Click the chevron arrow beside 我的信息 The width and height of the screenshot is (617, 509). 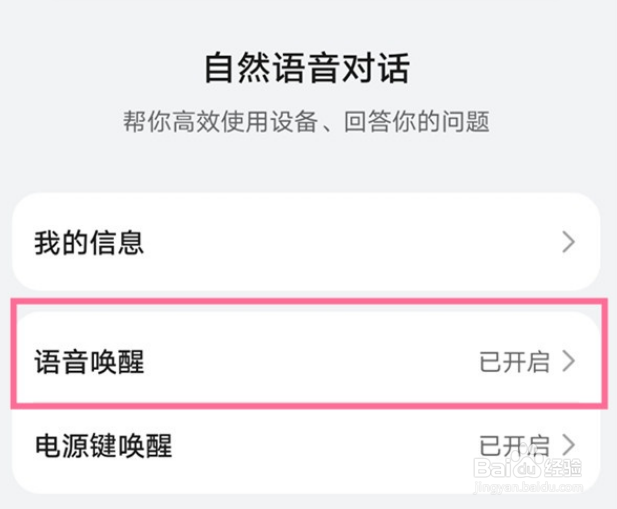[x=569, y=242]
